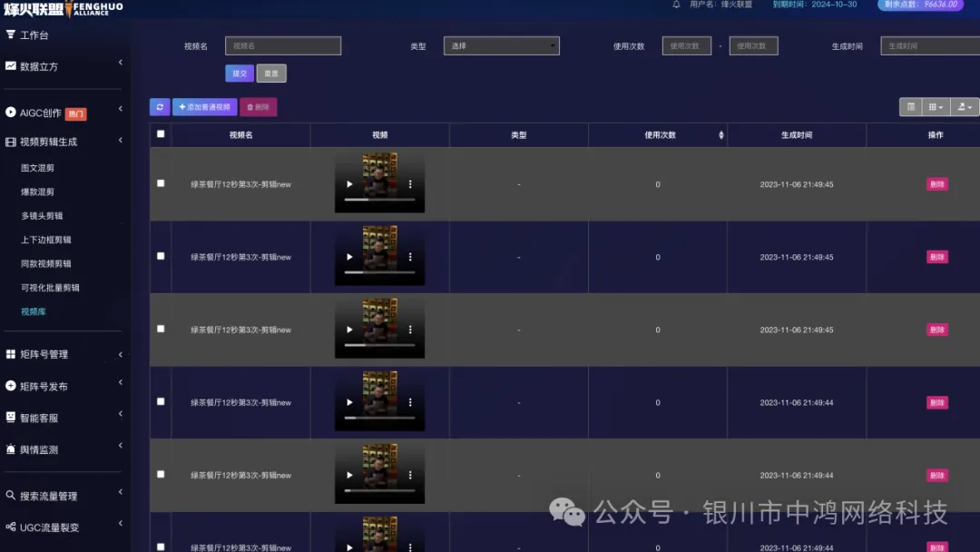This screenshot has width=980, height=552.
Task: Expand the 智能客服 chevron
Action: (x=120, y=414)
